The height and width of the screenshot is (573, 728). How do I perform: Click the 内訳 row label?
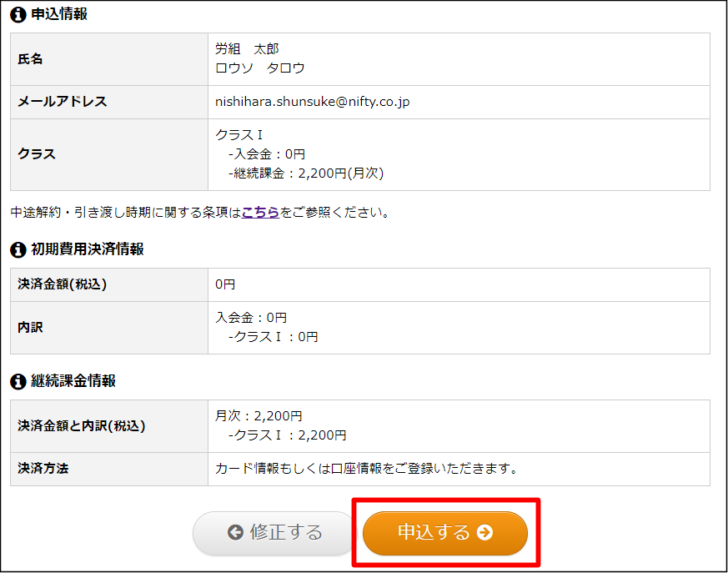tap(30, 328)
